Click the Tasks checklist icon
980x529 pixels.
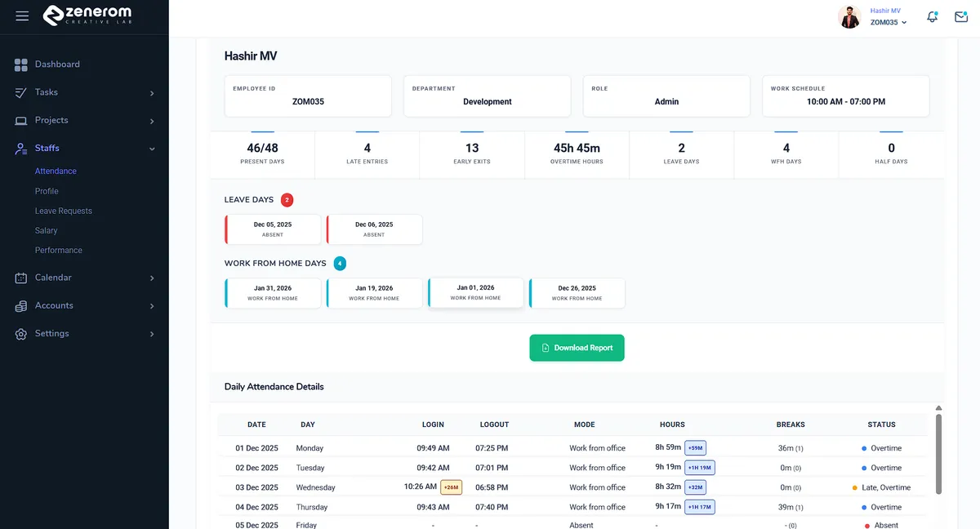click(x=21, y=92)
